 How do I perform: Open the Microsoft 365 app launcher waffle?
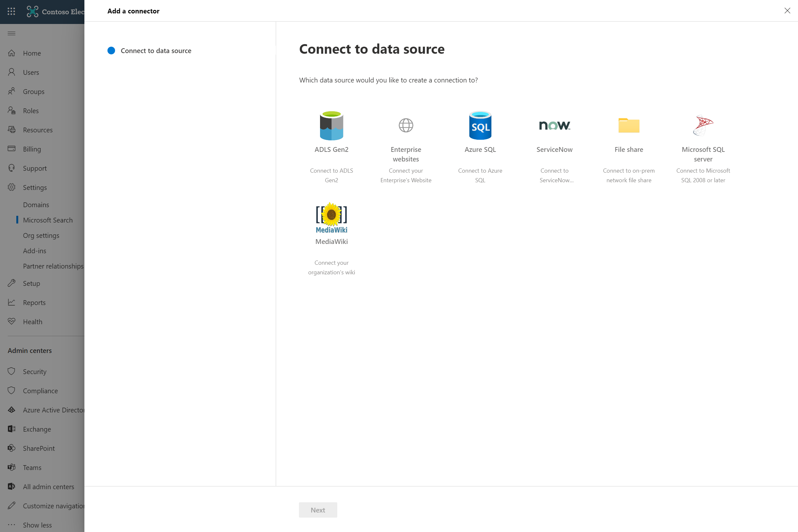pos(11,11)
